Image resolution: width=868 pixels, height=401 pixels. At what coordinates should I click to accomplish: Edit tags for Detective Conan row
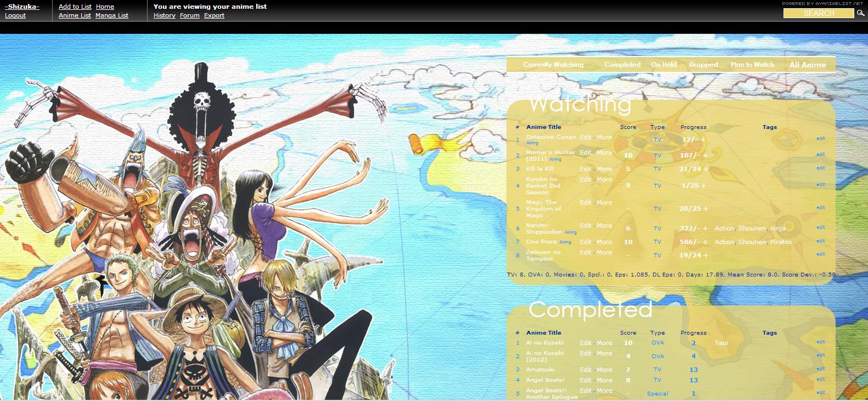pyautogui.click(x=821, y=138)
